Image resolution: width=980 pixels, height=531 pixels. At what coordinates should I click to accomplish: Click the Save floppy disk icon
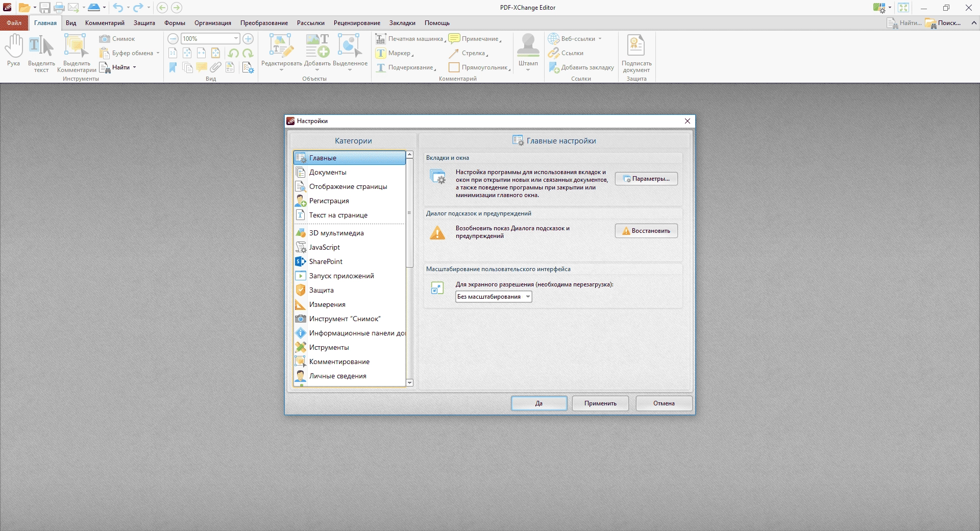click(45, 8)
